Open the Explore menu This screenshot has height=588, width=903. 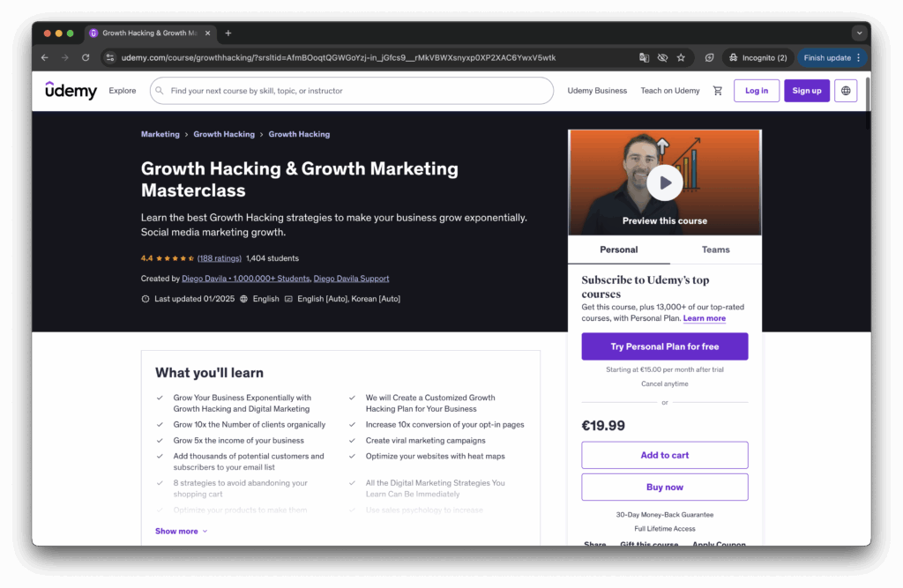(123, 91)
